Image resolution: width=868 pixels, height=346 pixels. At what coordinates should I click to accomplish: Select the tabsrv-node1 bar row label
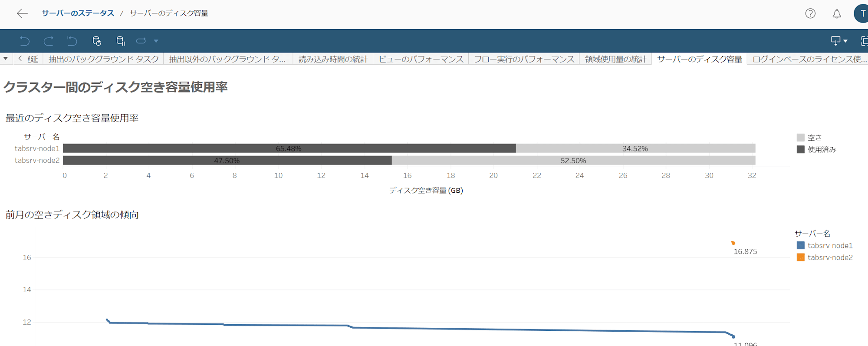pyautogui.click(x=37, y=148)
